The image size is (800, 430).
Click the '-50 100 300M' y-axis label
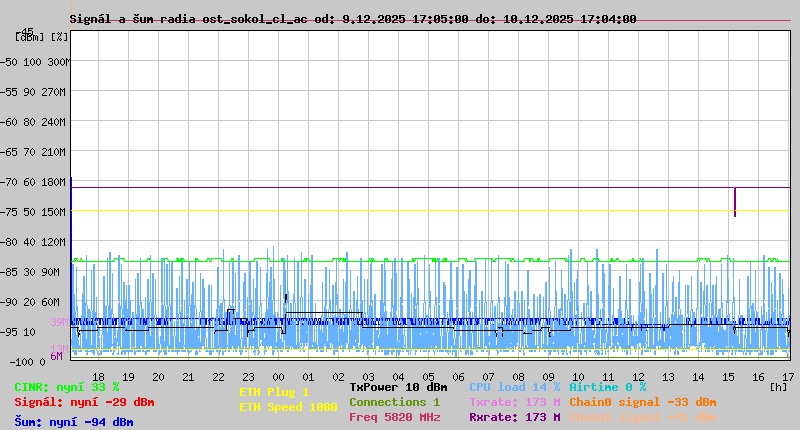(35, 62)
